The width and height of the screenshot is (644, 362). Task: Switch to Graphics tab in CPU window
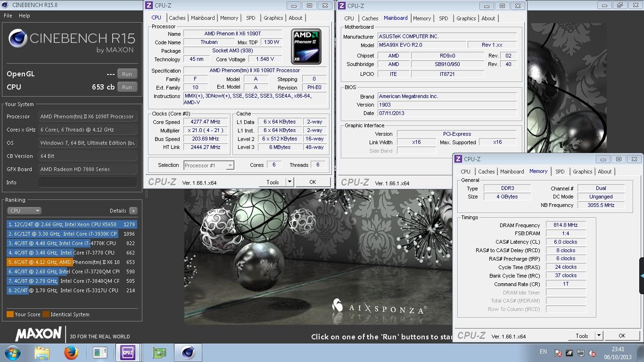coord(273,18)
